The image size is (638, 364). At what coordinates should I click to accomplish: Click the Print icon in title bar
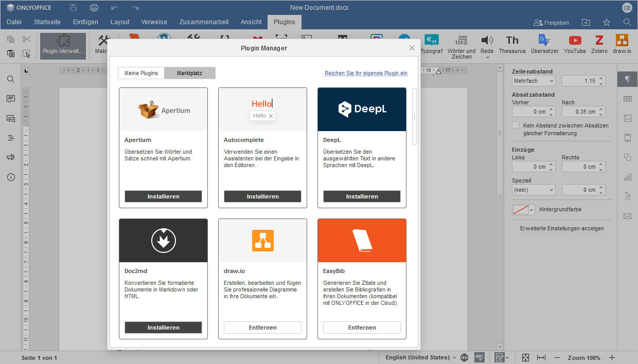94,8
